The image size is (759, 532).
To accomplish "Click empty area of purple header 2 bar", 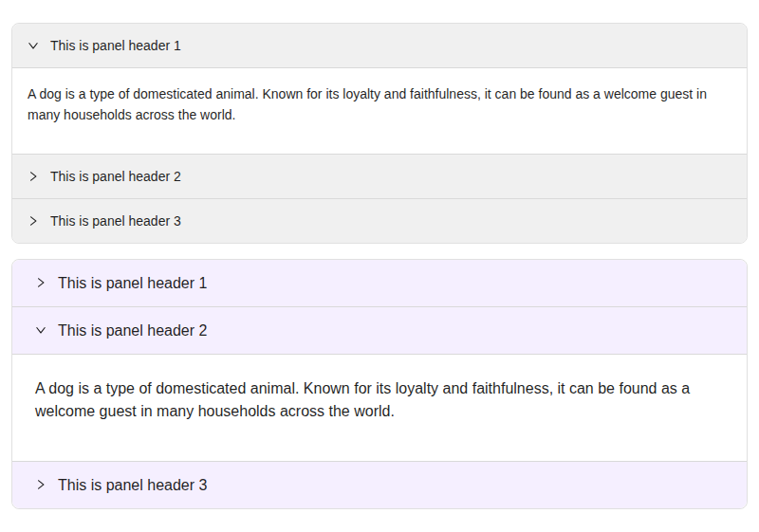I will tap(474, 330).
